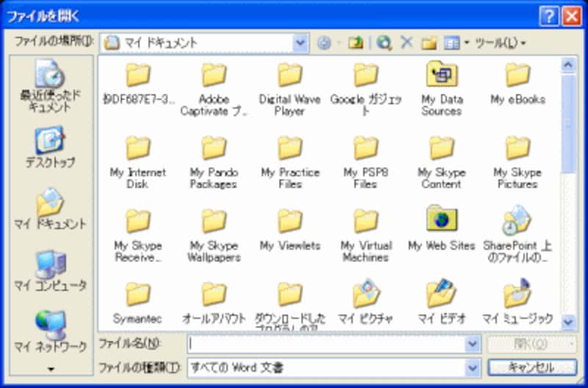Select マイ ドキュメント in the places bar

pyautogui.click(x=50, y=209)
